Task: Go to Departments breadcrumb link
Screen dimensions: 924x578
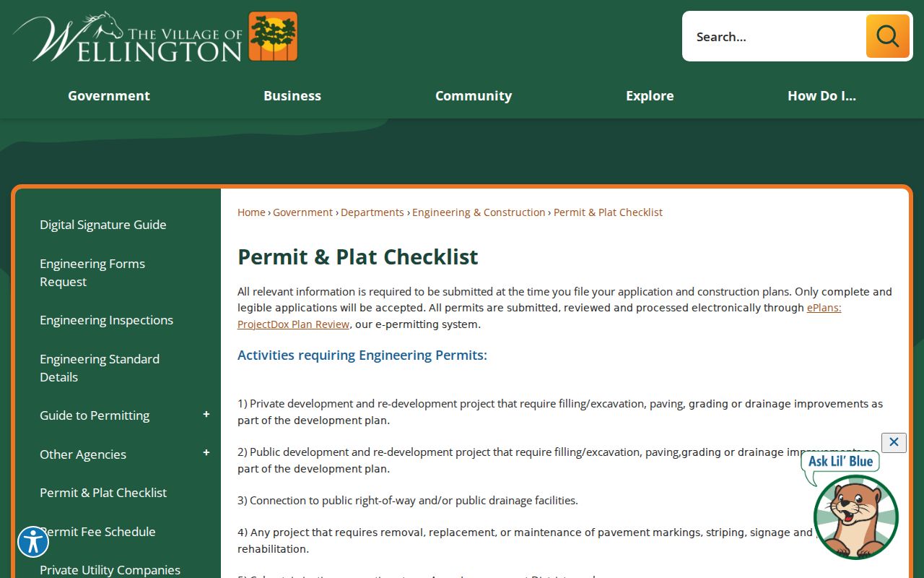Action: 372,212
